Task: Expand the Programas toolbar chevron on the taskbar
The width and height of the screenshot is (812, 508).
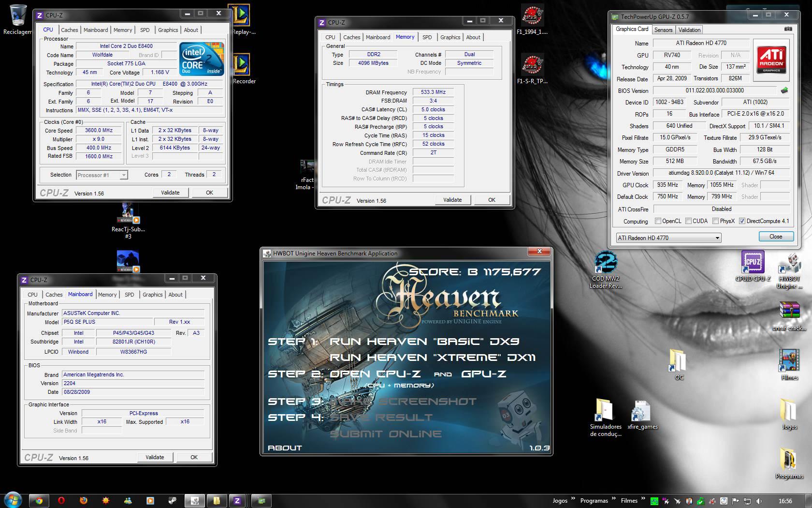Action: [x=614, y=498]
